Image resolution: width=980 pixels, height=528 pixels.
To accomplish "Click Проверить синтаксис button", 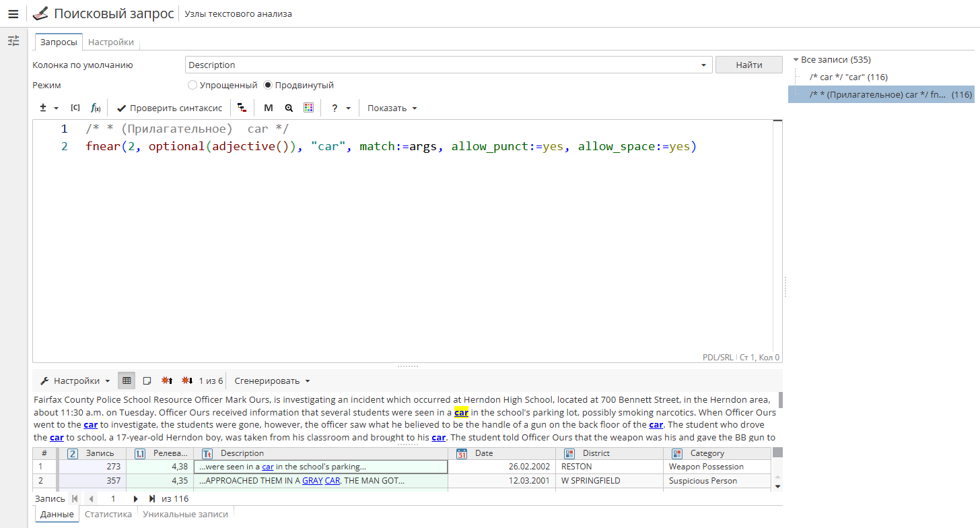I will (169, 108).
